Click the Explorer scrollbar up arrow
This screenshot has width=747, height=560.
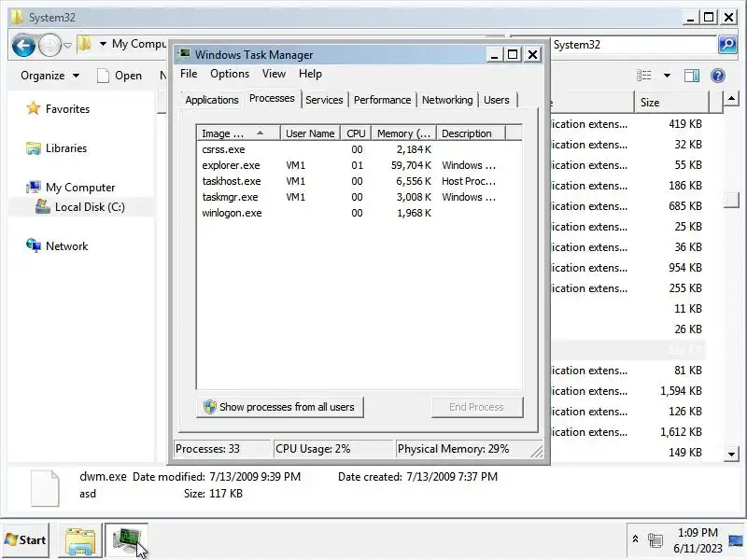731,99
